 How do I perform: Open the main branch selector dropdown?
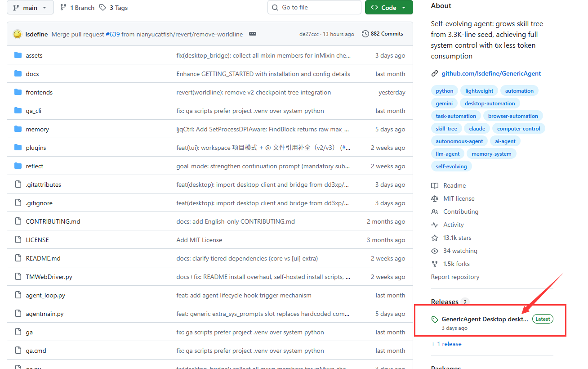point(30,8)
